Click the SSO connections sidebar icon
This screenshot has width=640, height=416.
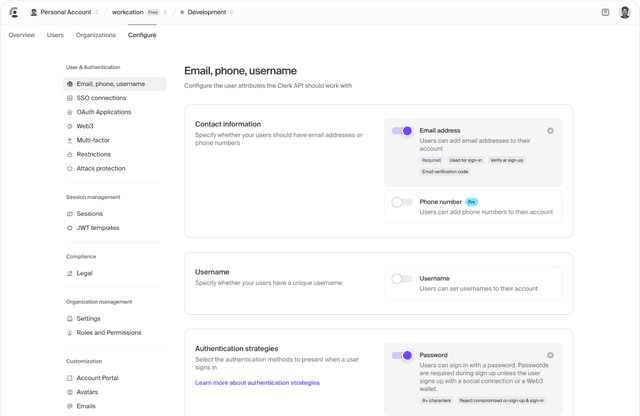[69, 98]
